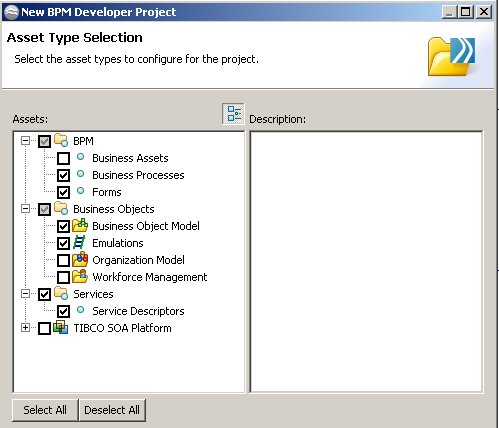Select the TIBCO SOA Platform label

click(122, 328)
